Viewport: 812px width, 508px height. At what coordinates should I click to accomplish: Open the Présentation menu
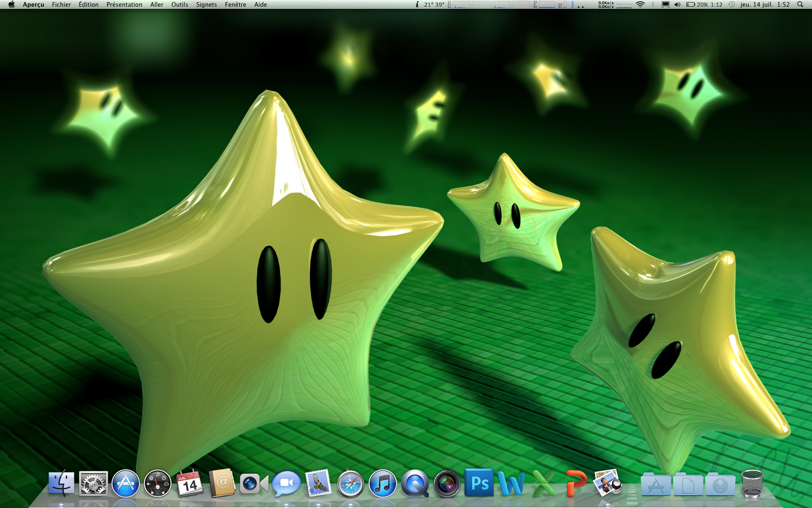click(x=124, y=5)
